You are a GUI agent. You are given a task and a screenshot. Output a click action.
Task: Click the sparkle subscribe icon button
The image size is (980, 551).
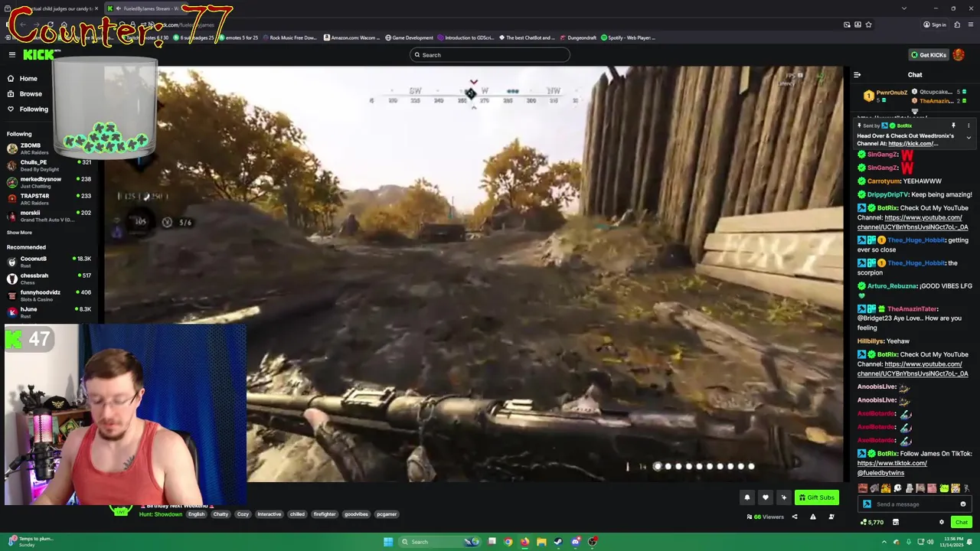coord(783,497)
